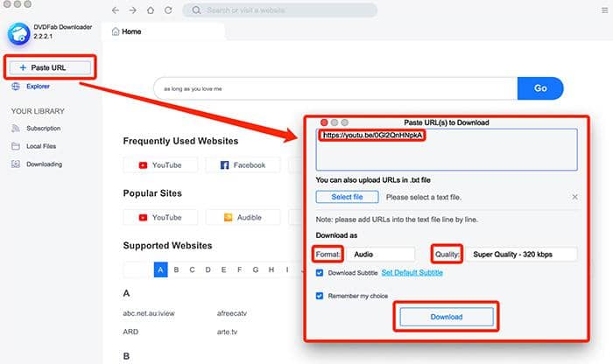Click the search field with 'as long as you love me'
Viewport: 613px width, 364px height.
tap(335, 88)
